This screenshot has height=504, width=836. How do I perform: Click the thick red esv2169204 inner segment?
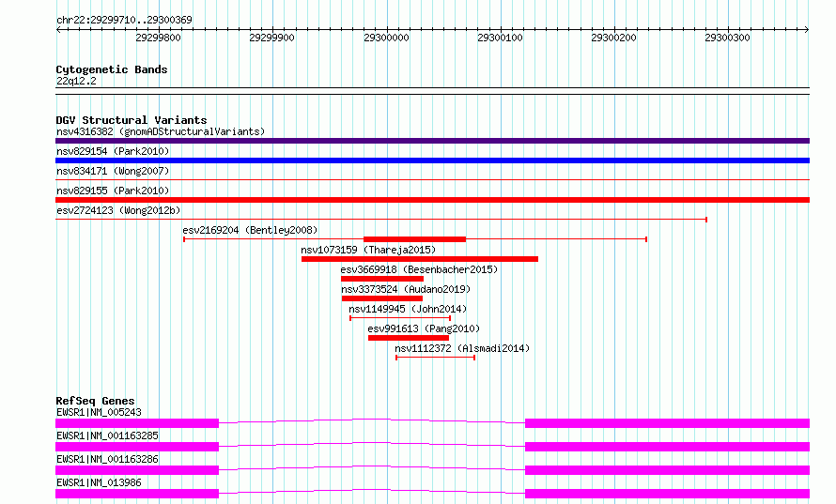pyautogui.click(x=415, y=239)
